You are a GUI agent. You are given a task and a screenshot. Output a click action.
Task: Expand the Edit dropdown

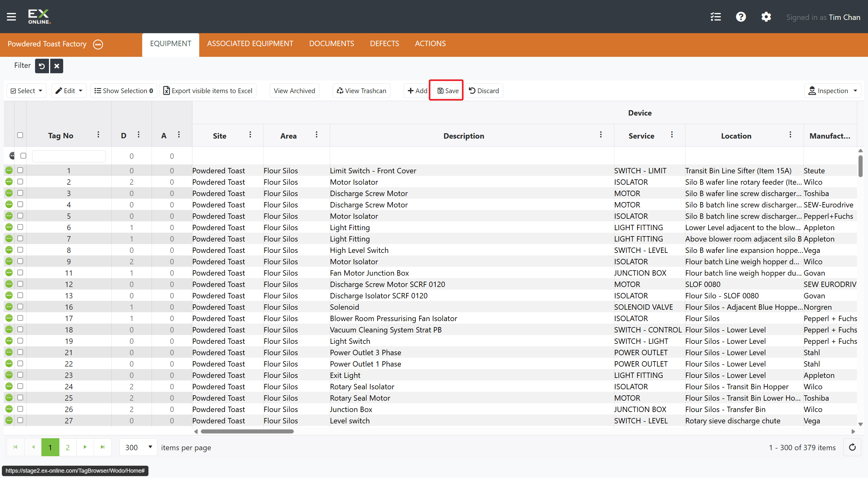point(69,91)
